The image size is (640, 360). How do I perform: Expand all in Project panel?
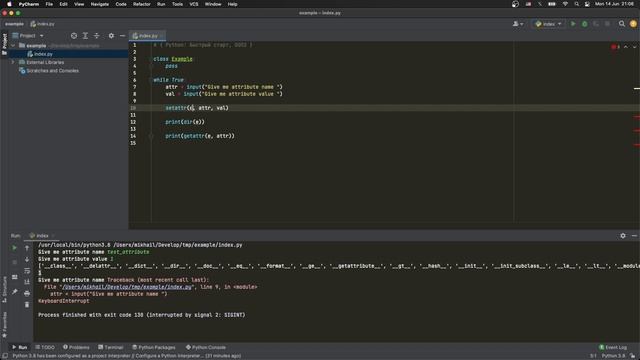tap(85, 36)
